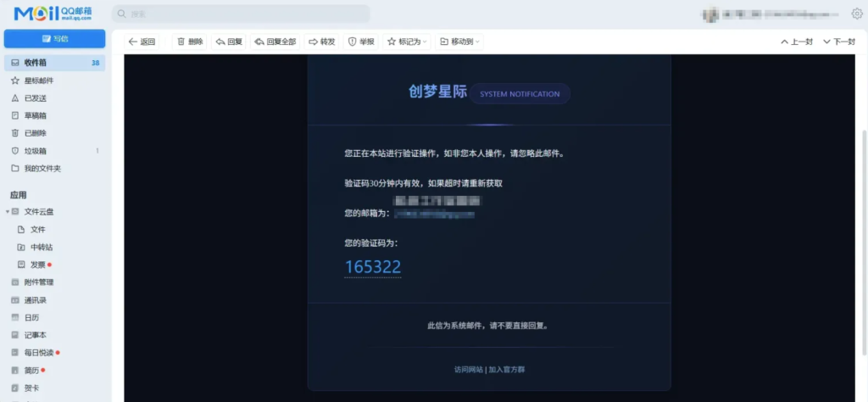Screen dimensions: 868x402
Task: Expand the 标记为 dropdown
Action: tap(408, 42)
